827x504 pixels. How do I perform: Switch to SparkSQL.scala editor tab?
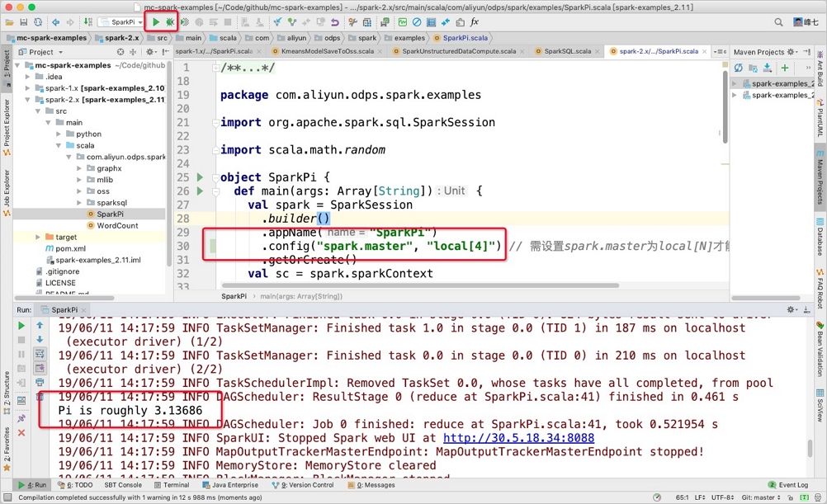pos(568,51)
